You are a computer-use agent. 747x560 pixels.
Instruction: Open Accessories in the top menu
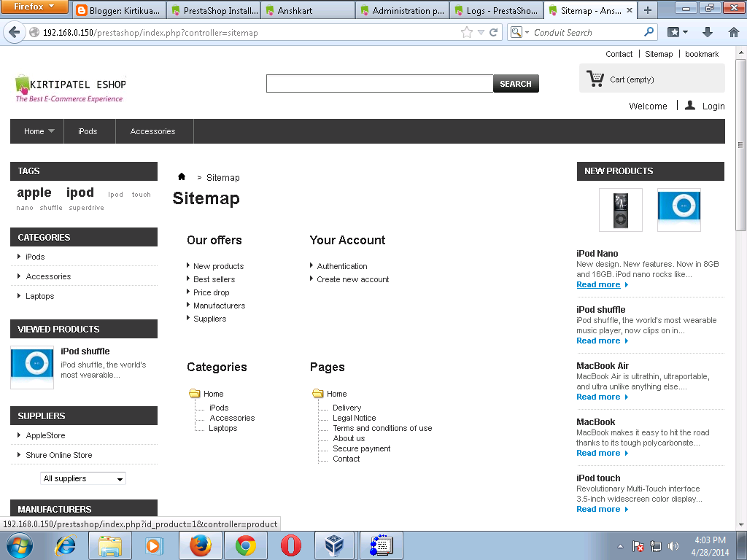153,131
